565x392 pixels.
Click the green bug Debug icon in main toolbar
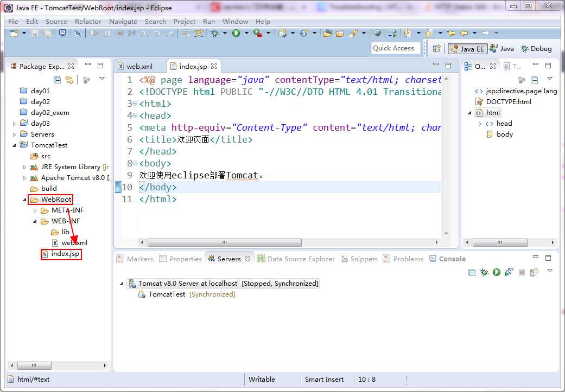point(215,34)
